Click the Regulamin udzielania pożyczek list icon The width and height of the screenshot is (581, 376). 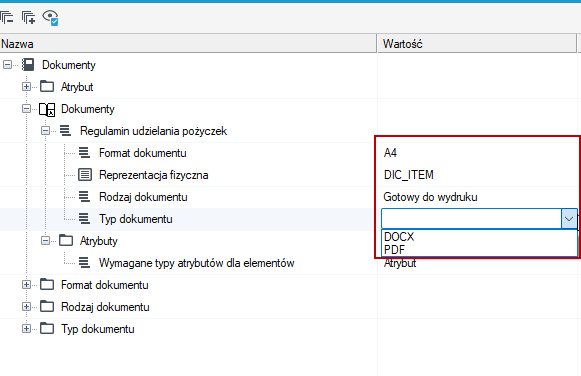[66, 130]
